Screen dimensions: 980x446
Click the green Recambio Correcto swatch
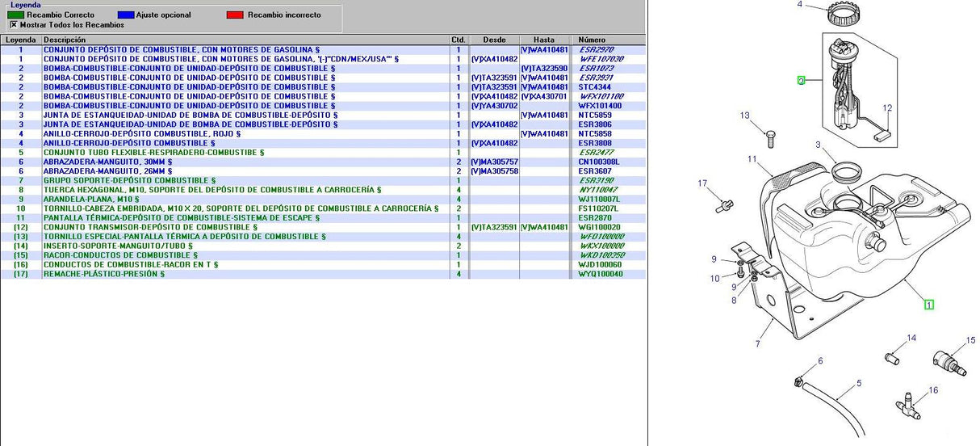click(x=15, y=15)
